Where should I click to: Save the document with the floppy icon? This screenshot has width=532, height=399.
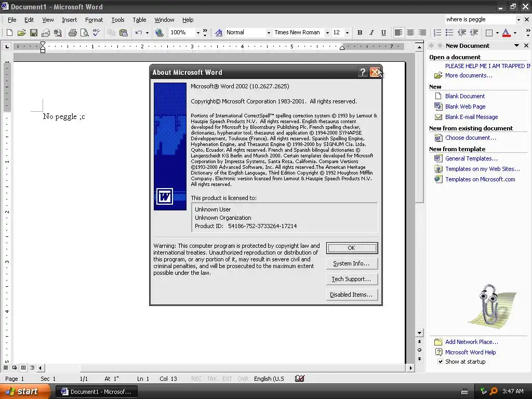coord(34,33)
